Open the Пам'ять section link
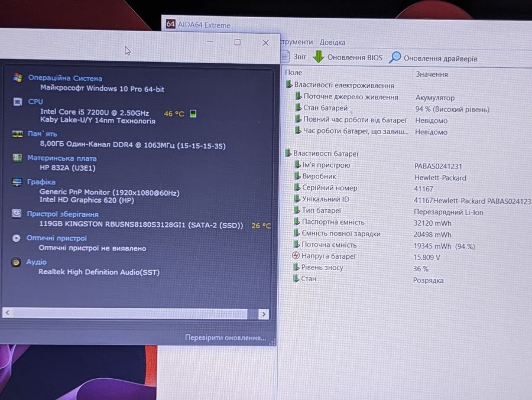 [43, 134]
